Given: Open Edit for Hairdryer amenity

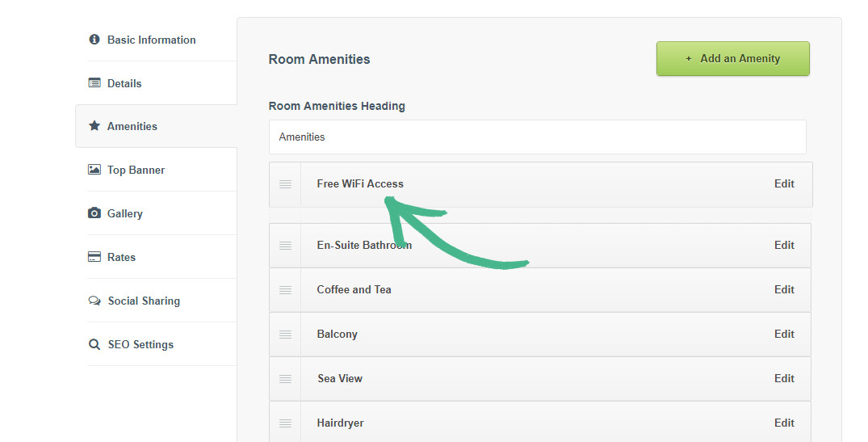Looking at the screenshot, I should pos(784,423).
